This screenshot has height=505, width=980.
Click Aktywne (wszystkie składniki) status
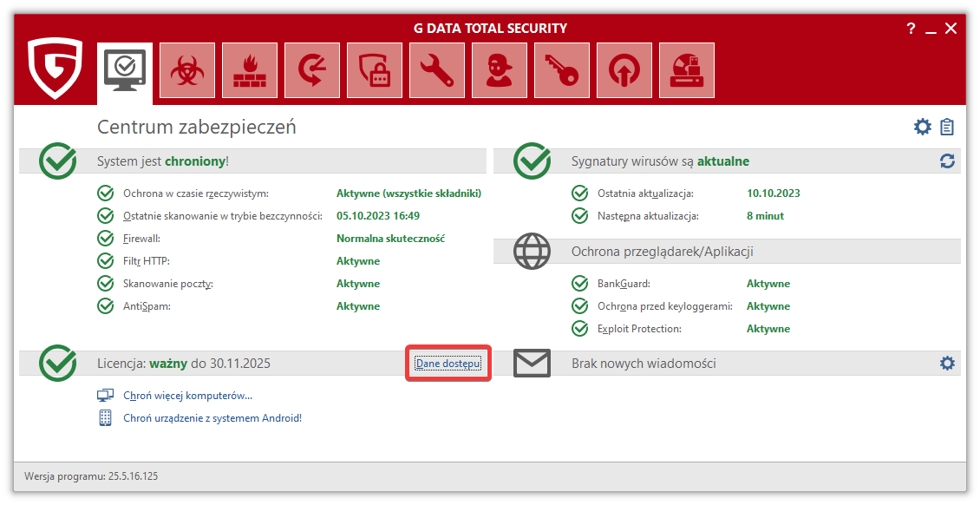[x=408, y=193]
